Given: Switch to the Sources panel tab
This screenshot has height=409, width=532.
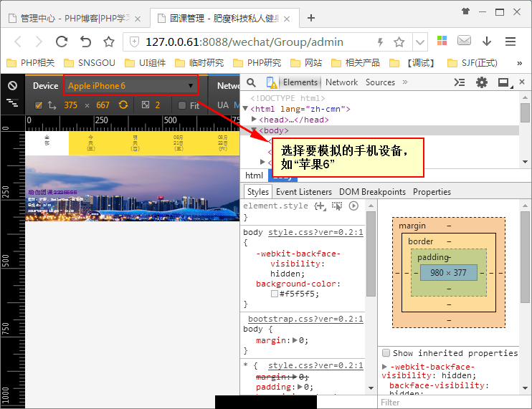Looking at the screenshot, I should pyautogui.click(x=380, y=82).
